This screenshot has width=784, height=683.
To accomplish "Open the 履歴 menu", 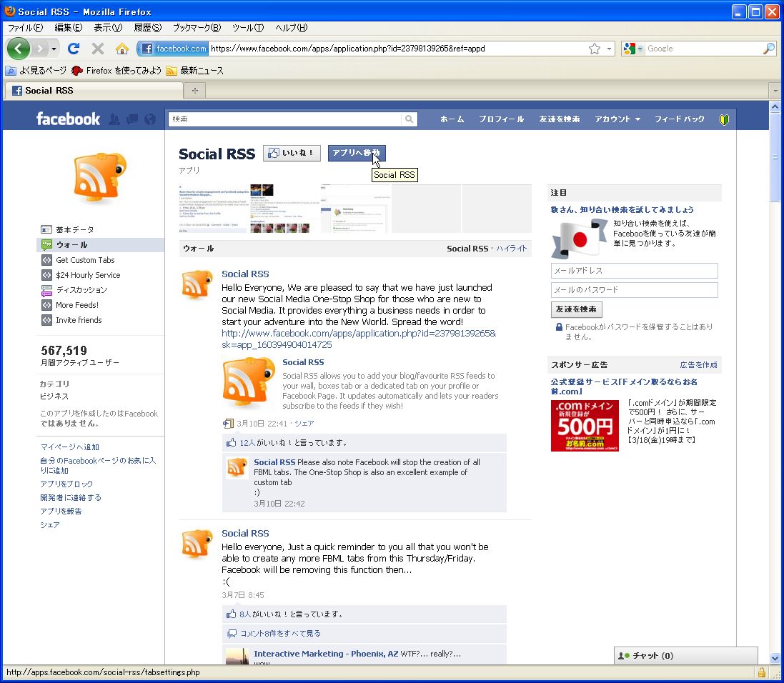I will tap(147, 27).
